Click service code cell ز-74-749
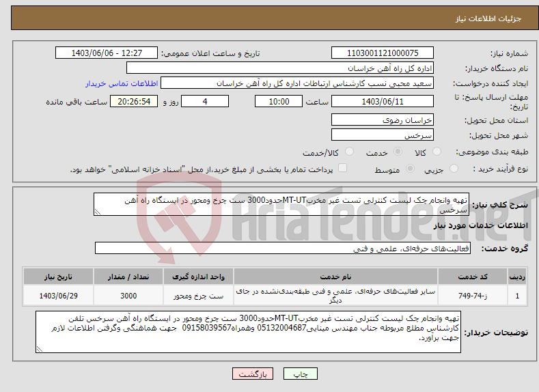The height and width of the screenshot is (392, 539). [x=473, y=296]
